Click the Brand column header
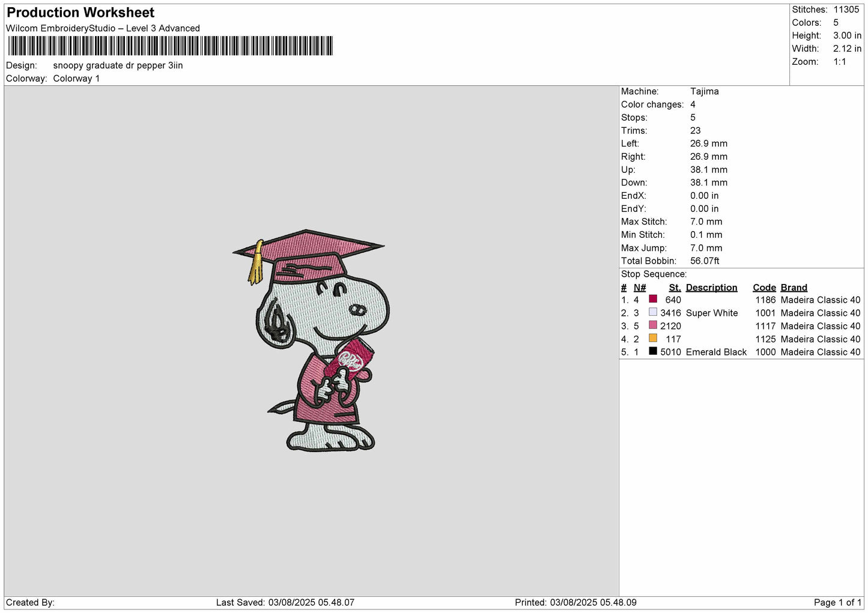Screen dimensions: 868x613 click(x=794, y=288)
